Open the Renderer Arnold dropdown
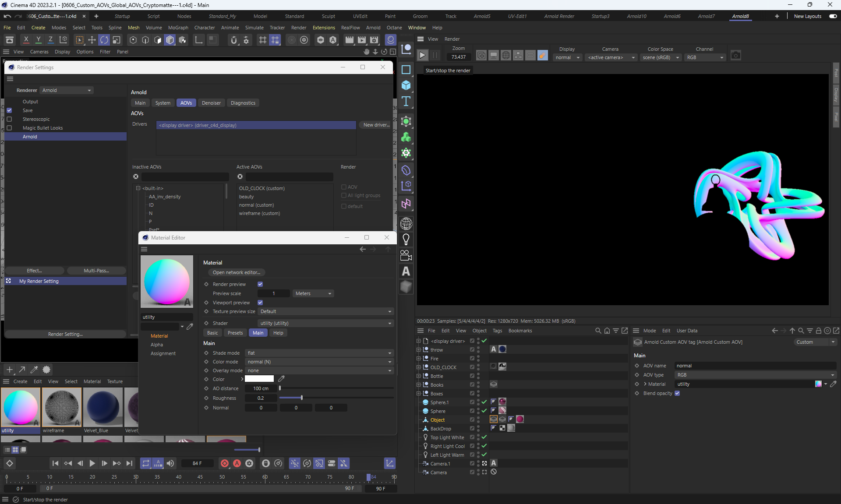 point(66,90)
